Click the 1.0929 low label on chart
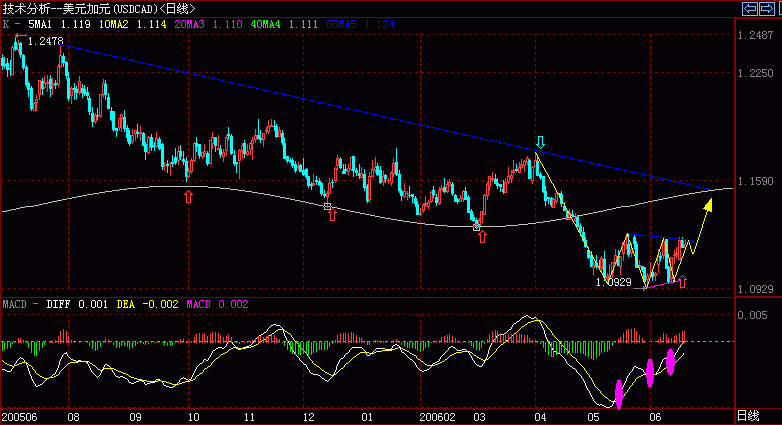 [613, 282]
